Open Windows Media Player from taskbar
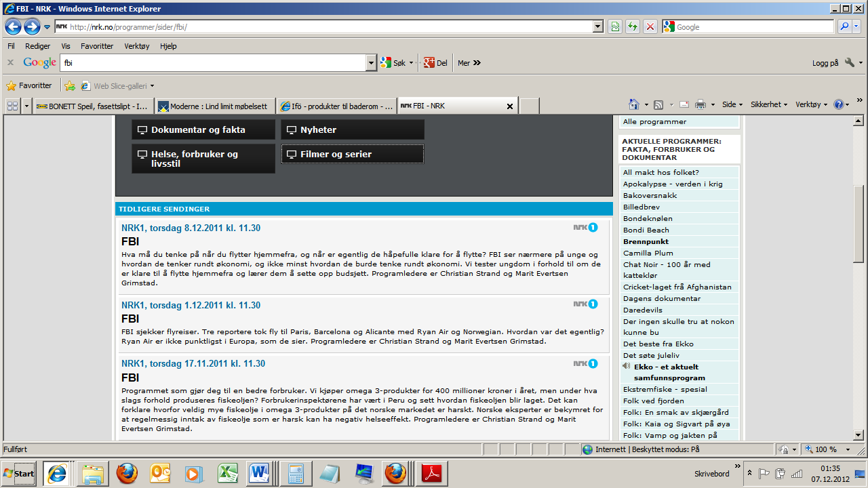Viewport: 868px width, 488px height. tap(193, 473)
